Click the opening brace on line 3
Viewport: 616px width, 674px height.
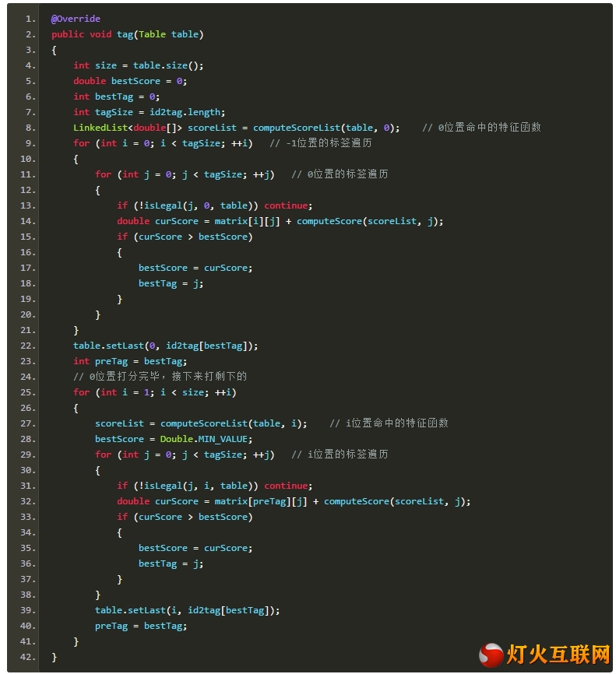[x=55, y=51]
